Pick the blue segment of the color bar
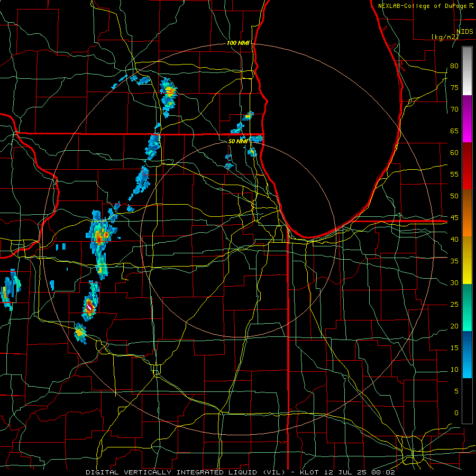Image resolution: width=476 pixels, height=476 pixels. (x=467, y=354)
